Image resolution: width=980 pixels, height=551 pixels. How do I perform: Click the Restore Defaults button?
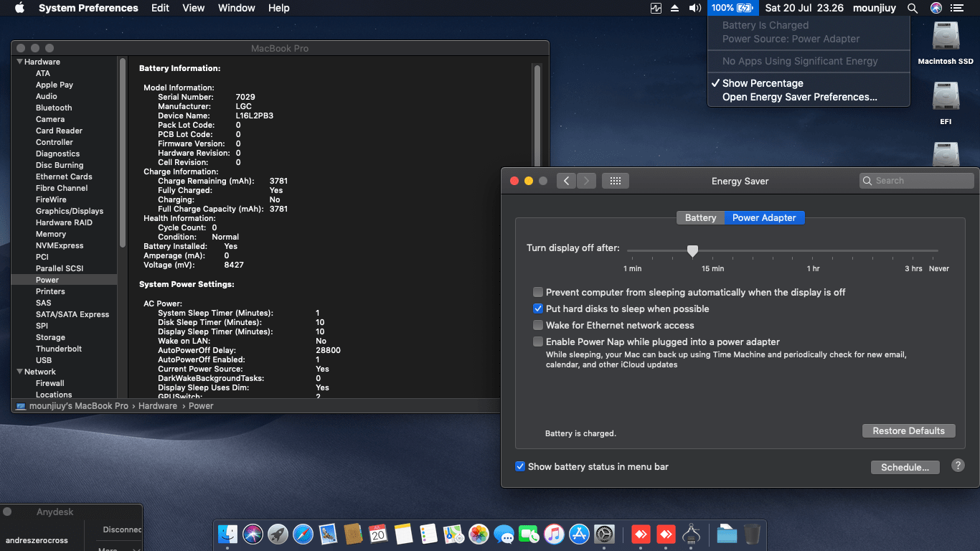909,430
